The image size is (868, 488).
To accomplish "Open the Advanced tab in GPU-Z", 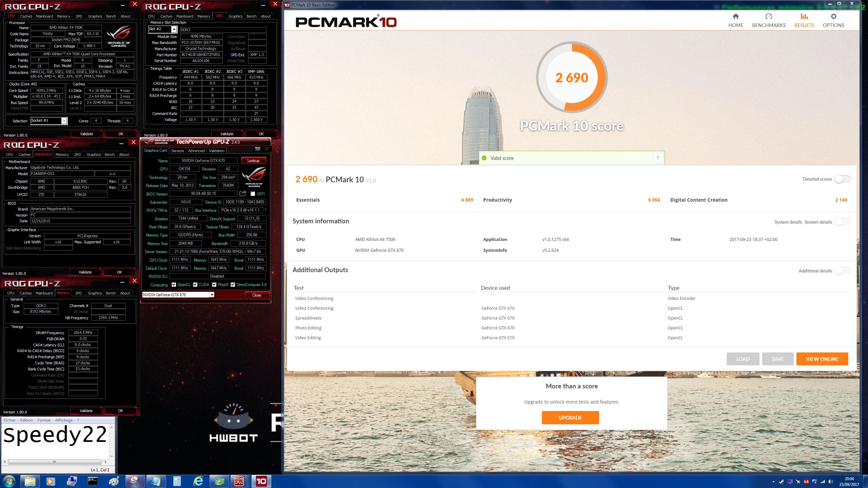I will coord(196,151).
